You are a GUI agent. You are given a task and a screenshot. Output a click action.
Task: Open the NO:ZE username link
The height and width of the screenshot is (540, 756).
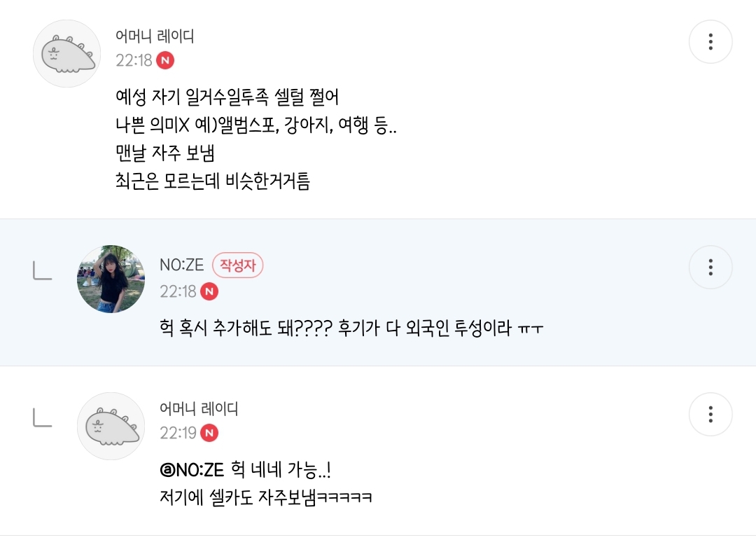(x=181, y=265)
